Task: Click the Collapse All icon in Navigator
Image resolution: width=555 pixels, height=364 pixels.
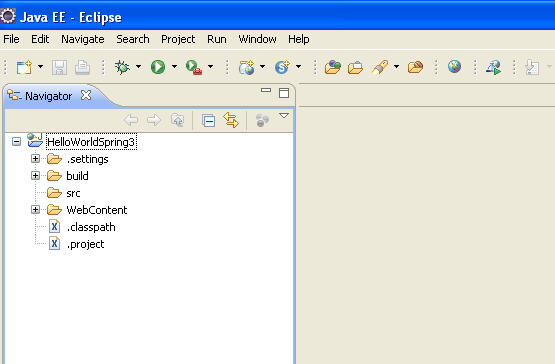Action: (x=208, y=120)
